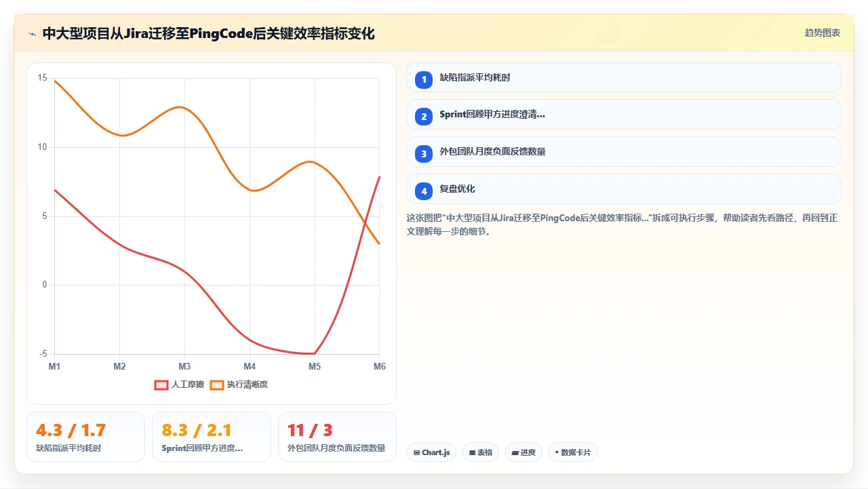Click the Chart.js tag
Screen dimensions: 868x489
[x=431, y=452]
